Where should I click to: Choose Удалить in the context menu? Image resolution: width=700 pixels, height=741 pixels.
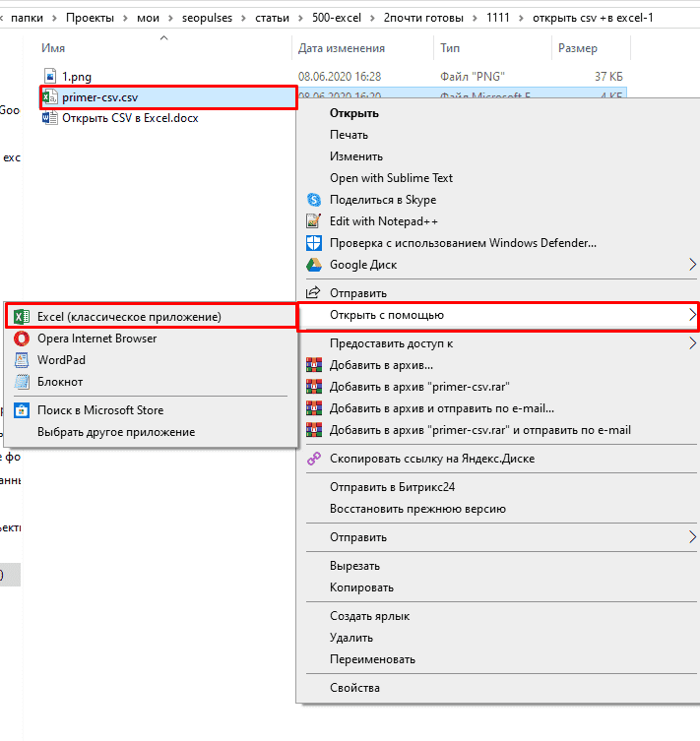(351, 638)
